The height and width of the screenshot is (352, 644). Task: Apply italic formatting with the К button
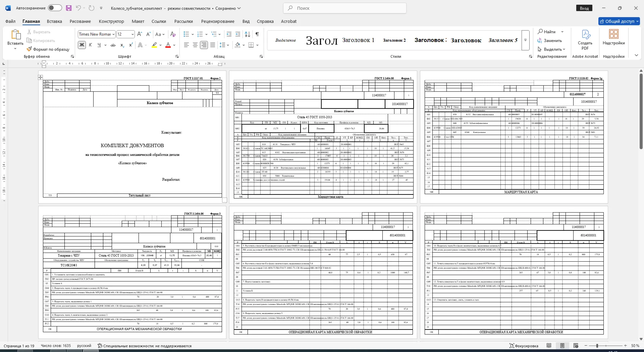coord(90,45)
